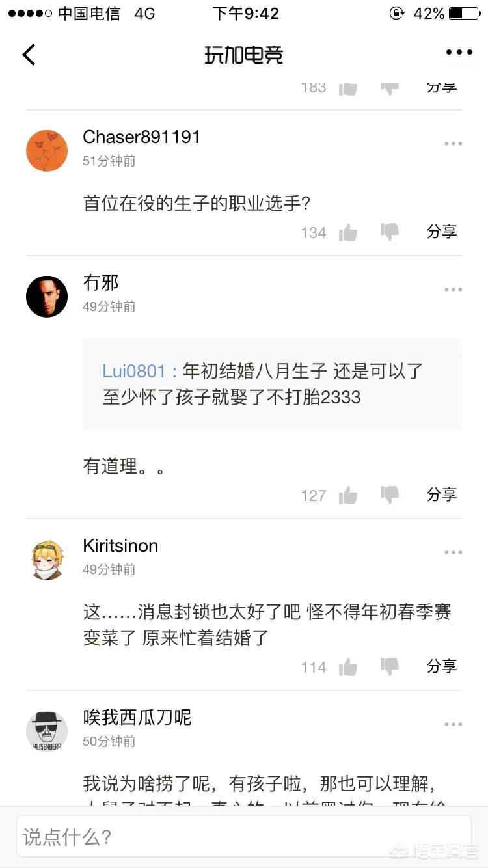Thumbs down the '有道理' comment

click(390, 495)
